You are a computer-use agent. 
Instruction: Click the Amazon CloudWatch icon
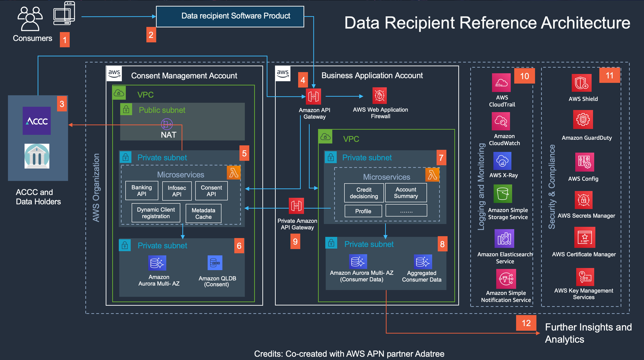[500, 121]
